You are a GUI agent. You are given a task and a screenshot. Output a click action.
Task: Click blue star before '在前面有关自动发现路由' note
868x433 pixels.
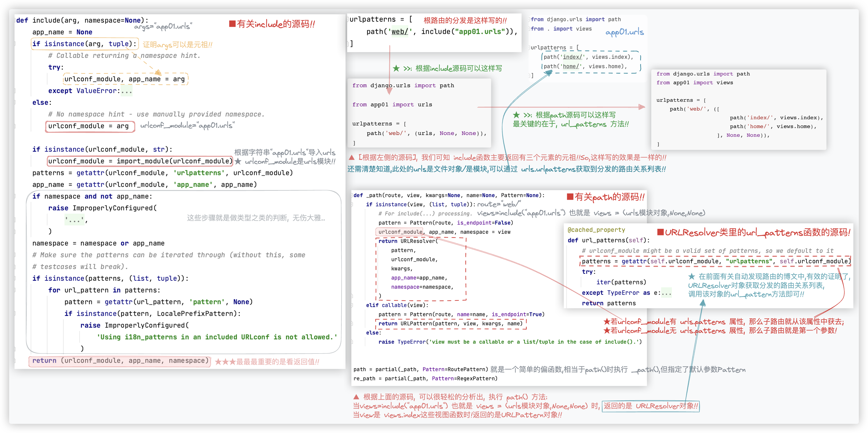coord(691,277)
